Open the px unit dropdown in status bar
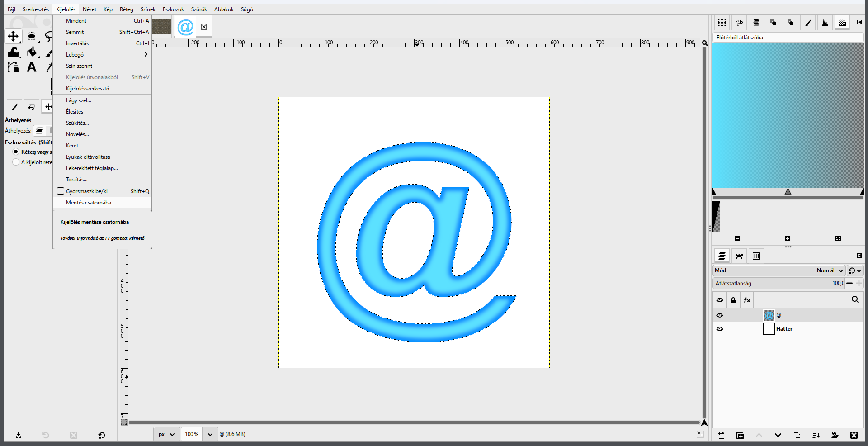Image resolution: width=868 pixels, height=446 pixels. (166, 434)
